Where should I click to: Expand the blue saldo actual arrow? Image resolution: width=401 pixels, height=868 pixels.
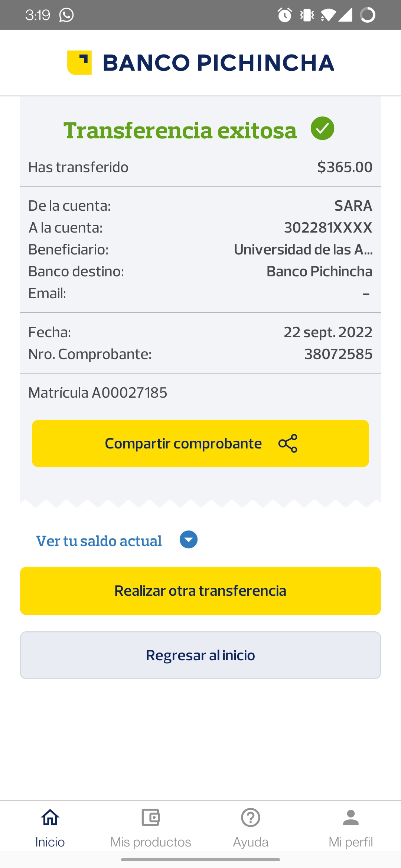pyautogui.click(x=189, y=540)
